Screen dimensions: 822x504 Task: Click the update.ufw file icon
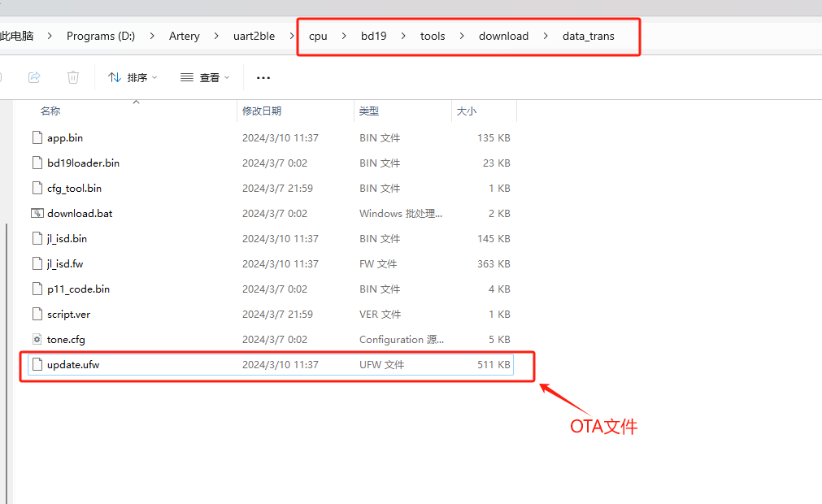click(x=37, y=364)
